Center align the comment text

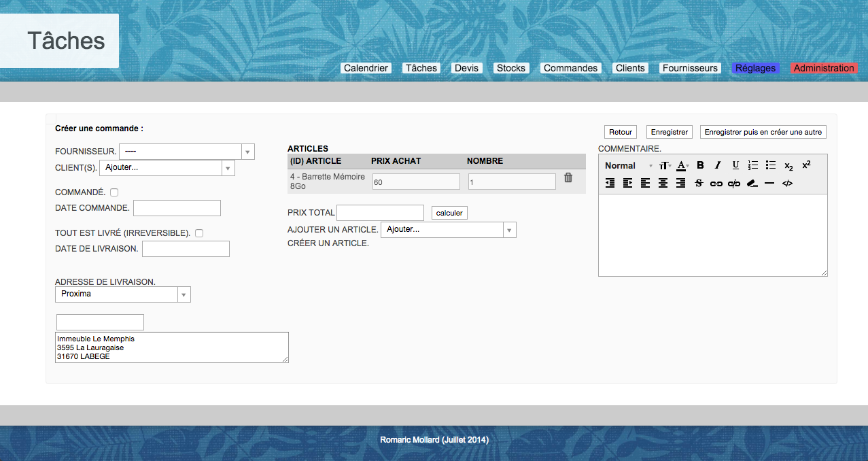(663, 184)
